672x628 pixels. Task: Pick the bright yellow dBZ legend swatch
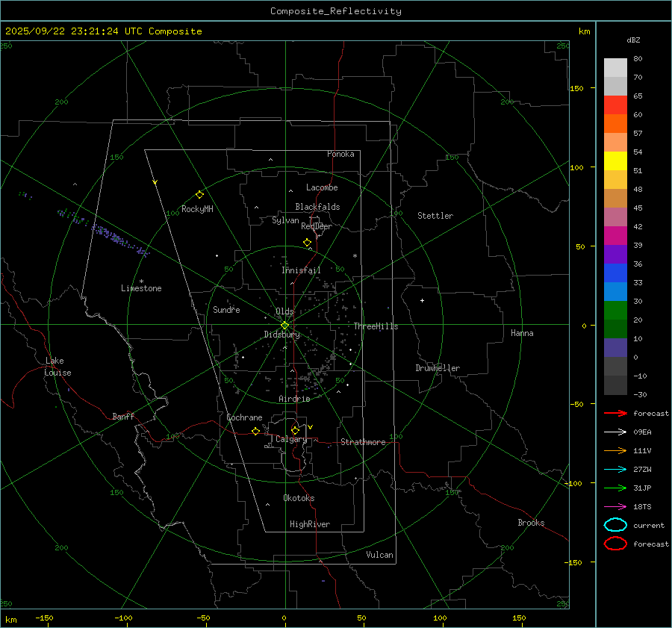[615, 161]
